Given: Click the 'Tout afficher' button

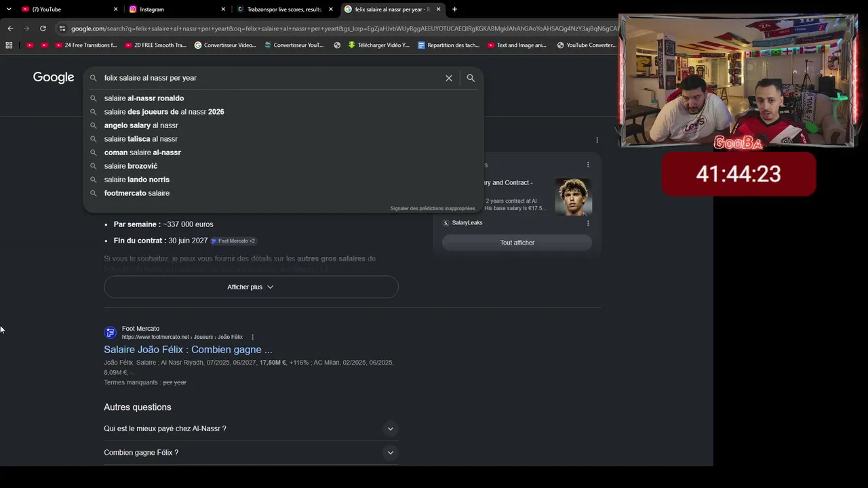Looking at the screenshot, I should 517,243.
